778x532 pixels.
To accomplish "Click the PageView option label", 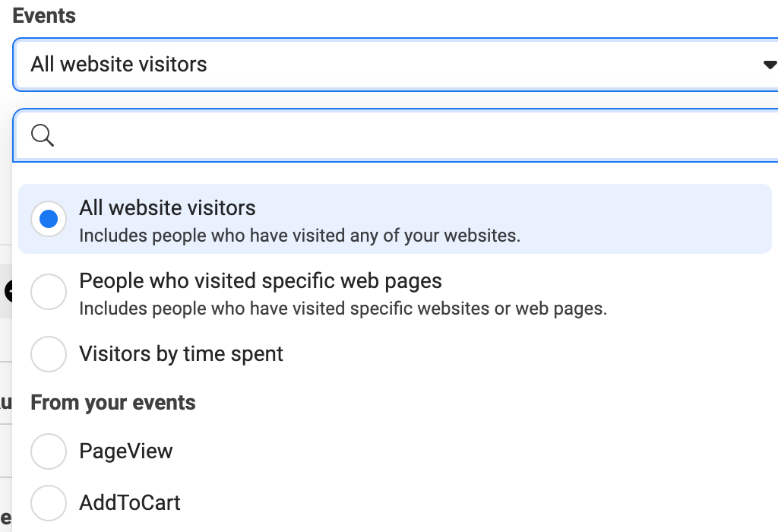I will pos(126,451).
